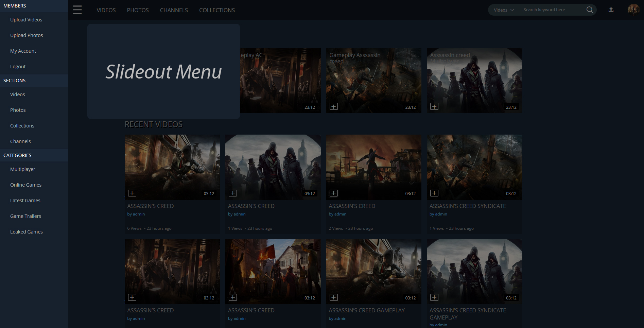
Task: Click the upload arrow icon in header
Action: 611,10
